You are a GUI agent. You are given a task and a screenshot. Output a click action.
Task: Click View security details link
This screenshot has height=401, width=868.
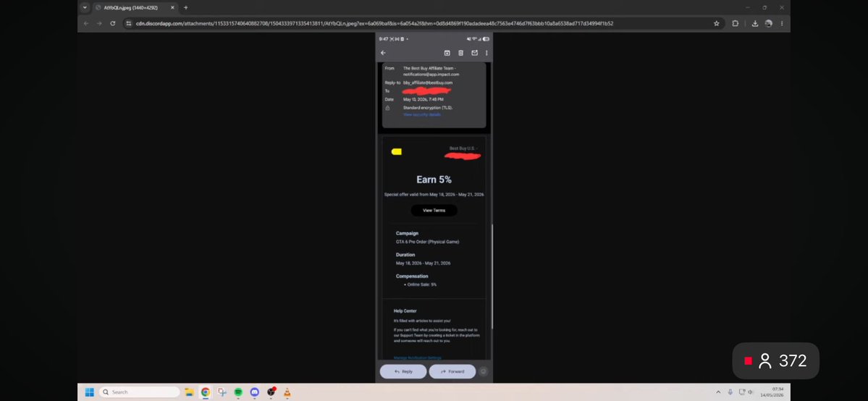[422, 114]
